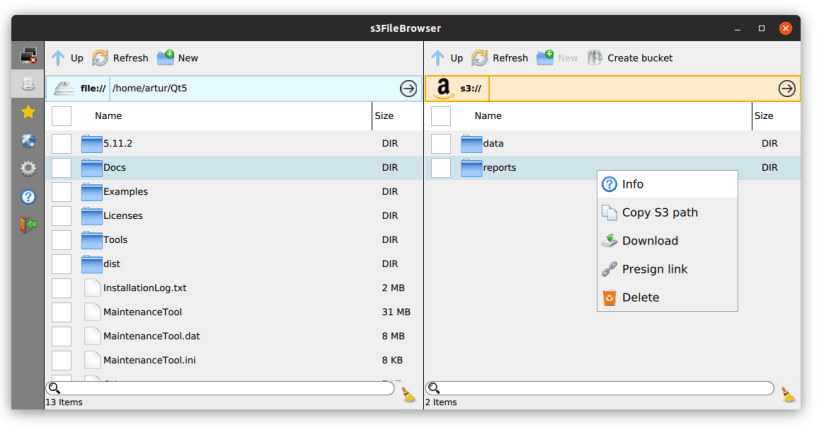This screenshot has height=430, width=819.
Task: Go Up in local file pane
Action: 67,58
